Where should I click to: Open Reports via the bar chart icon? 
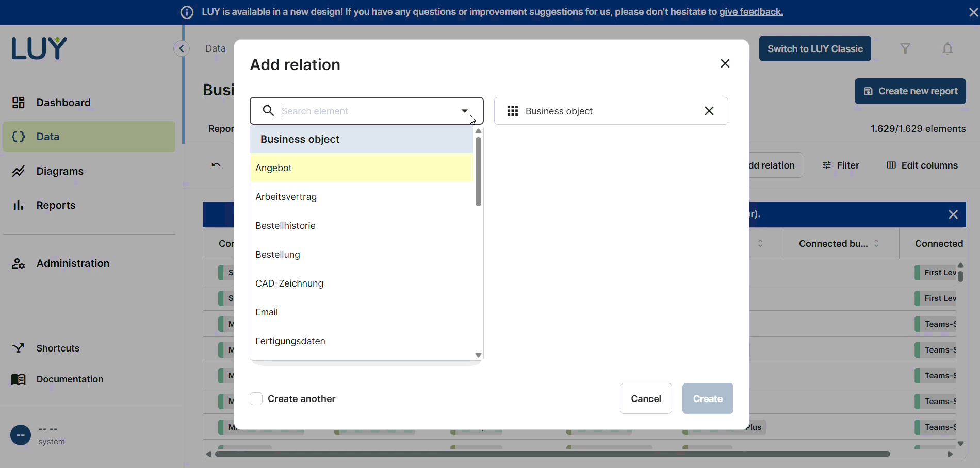click(18, 205)
